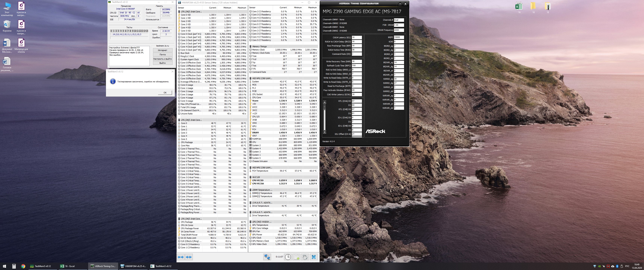Click scroll-down arrow in ASRock timing list
The height and width of the screenshot is (270, 644).
coord(325,132)
